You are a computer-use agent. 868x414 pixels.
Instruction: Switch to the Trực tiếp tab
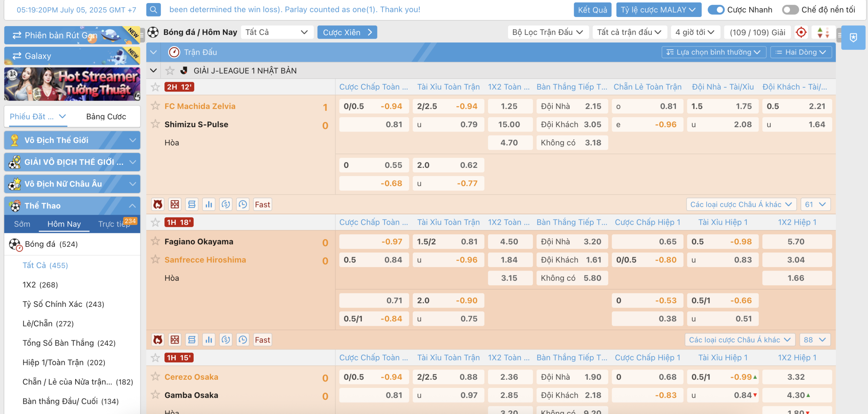pos(114,224)
